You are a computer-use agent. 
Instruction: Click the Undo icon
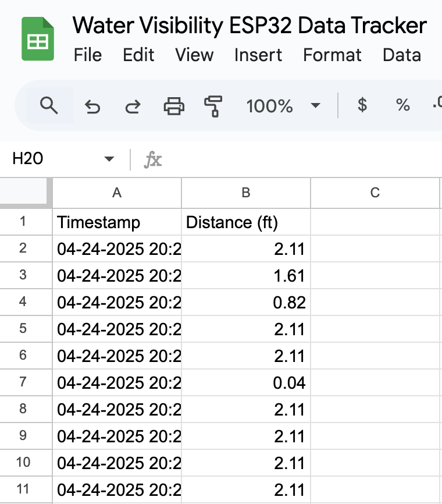pos(92,106)
